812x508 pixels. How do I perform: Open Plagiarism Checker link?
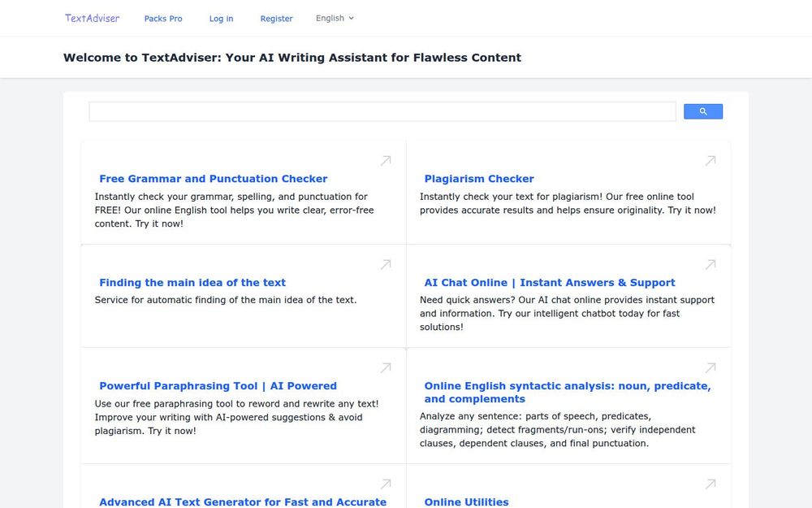(x=479, y=179)
